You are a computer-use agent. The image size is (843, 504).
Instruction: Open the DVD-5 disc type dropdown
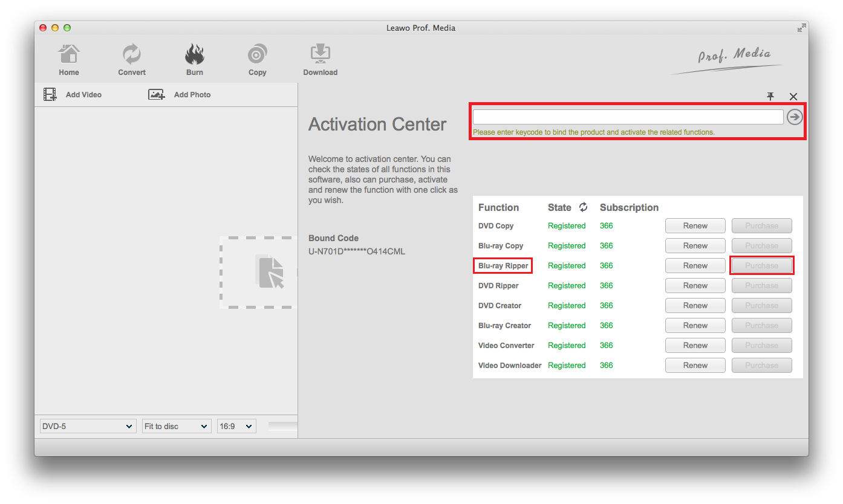click(x=88, y=427)
